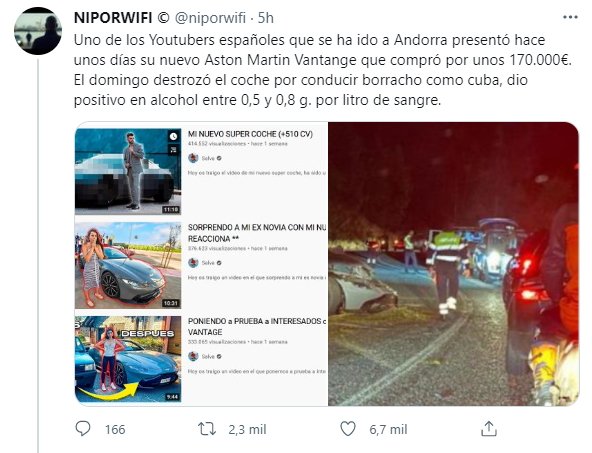Open the @niporwifi handle link
The image size is (592, 453).
pos(210,18)
